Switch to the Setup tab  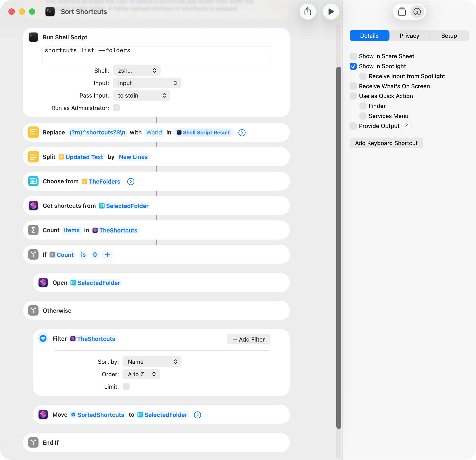click(449, 36)
